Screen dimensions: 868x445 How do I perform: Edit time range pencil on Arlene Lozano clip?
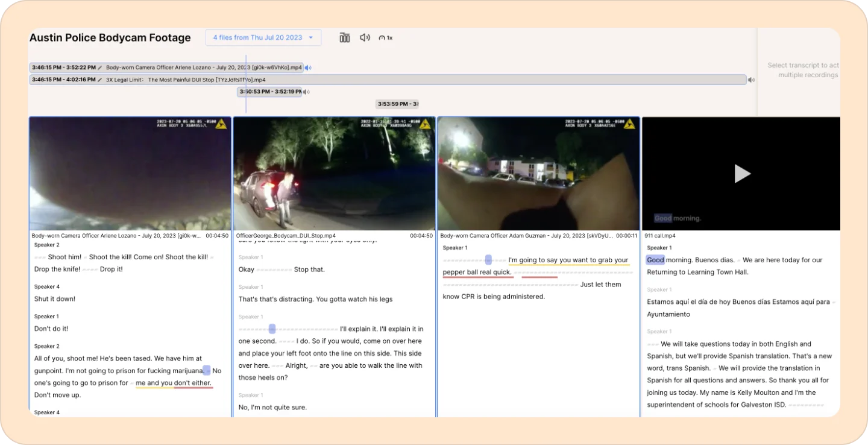(x=100, y=68)
